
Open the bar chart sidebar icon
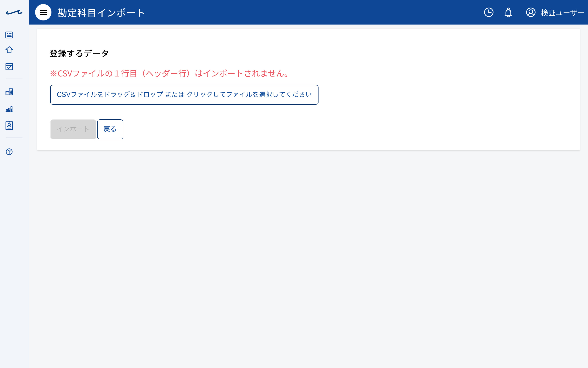pyautogui.click(x=9, y=109)
